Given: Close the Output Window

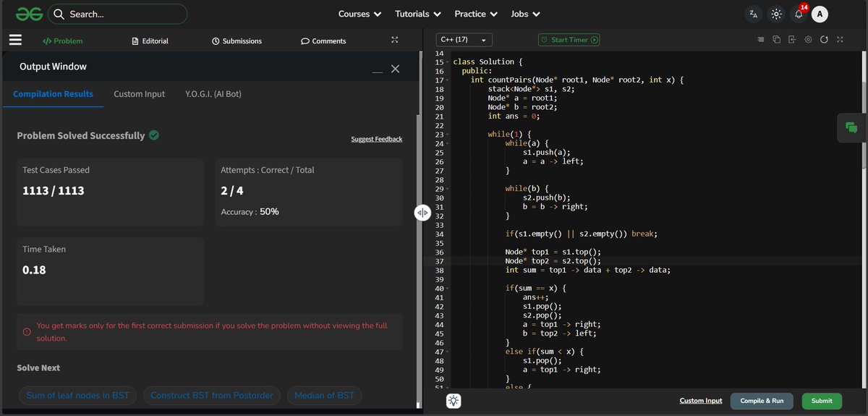Looking at the screenshot, I should [x=395, y=68].
